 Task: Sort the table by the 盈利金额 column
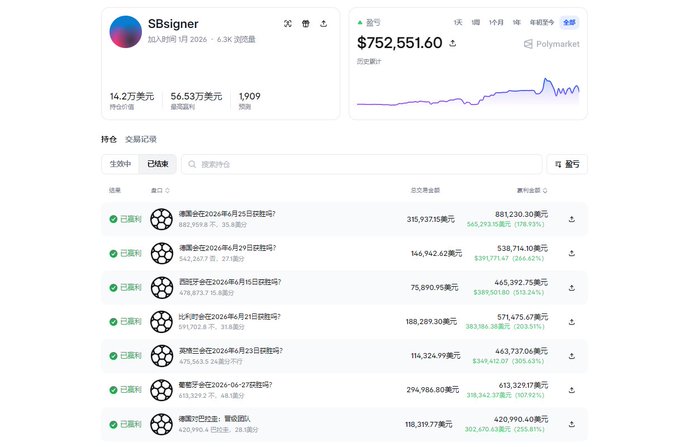[532, 190]
